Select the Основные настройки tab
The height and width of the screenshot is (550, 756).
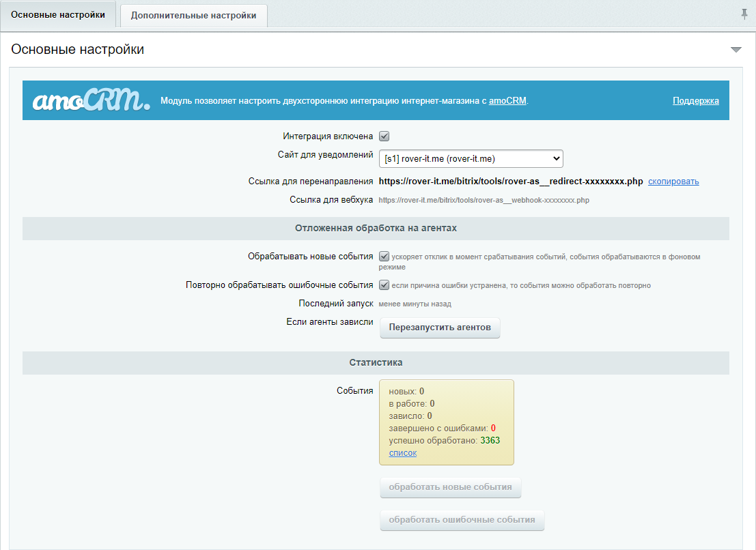58,15
